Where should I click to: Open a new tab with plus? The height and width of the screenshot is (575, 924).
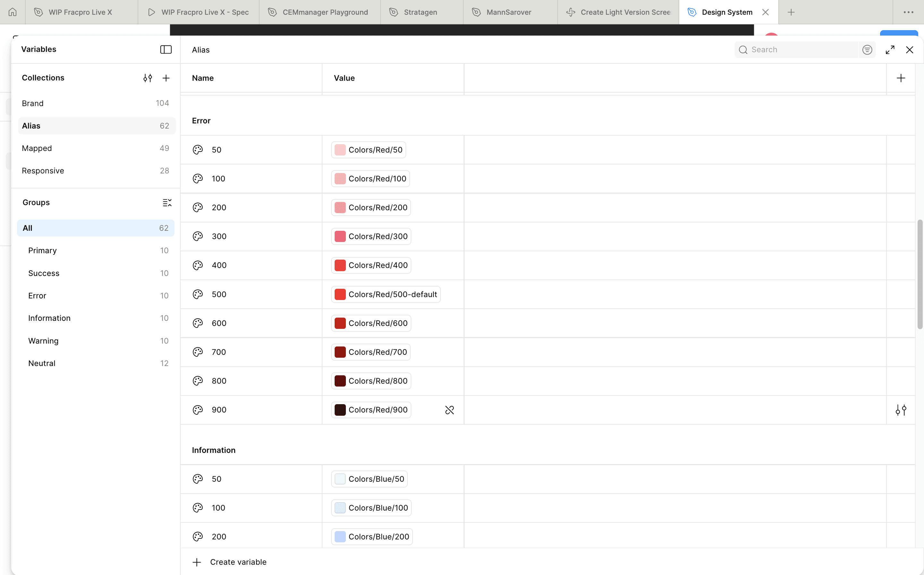791,12
